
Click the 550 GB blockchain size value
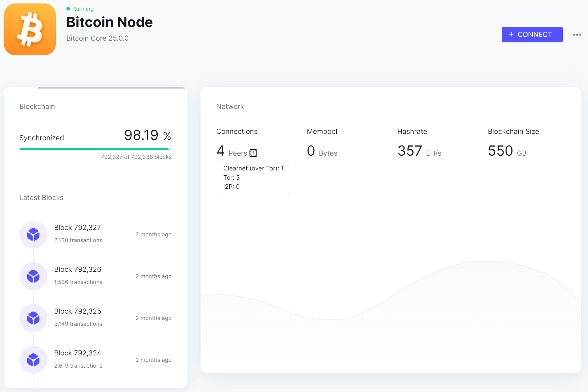(x=507, y=151)
